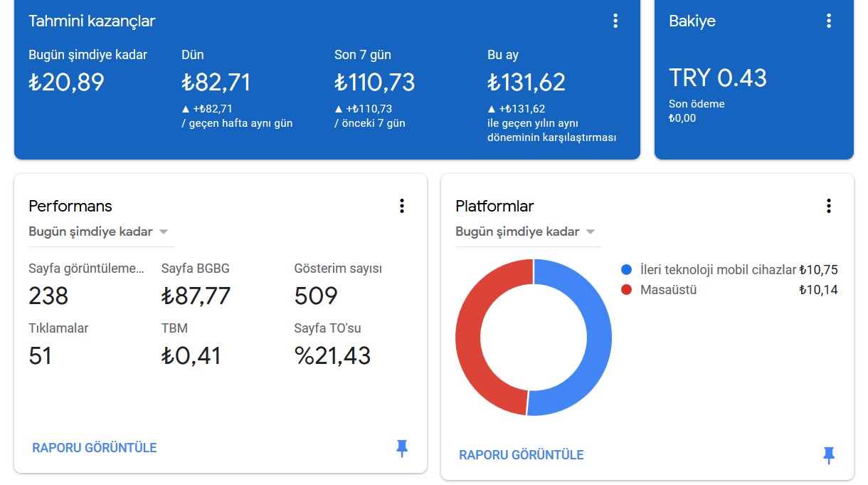Select the Sayfa BGBG metric value
The width and height of the screenshot is (868, 485).
pyautogui.click(x=196, y=296)
